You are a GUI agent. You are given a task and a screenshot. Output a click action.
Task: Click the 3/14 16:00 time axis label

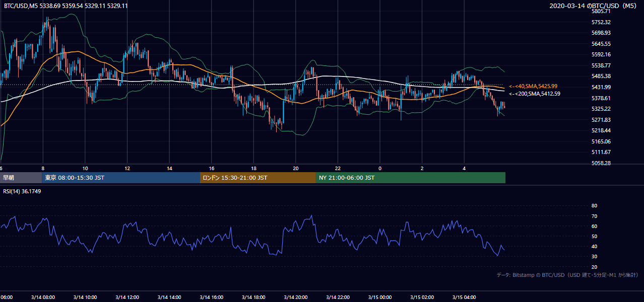coord(212,297)
